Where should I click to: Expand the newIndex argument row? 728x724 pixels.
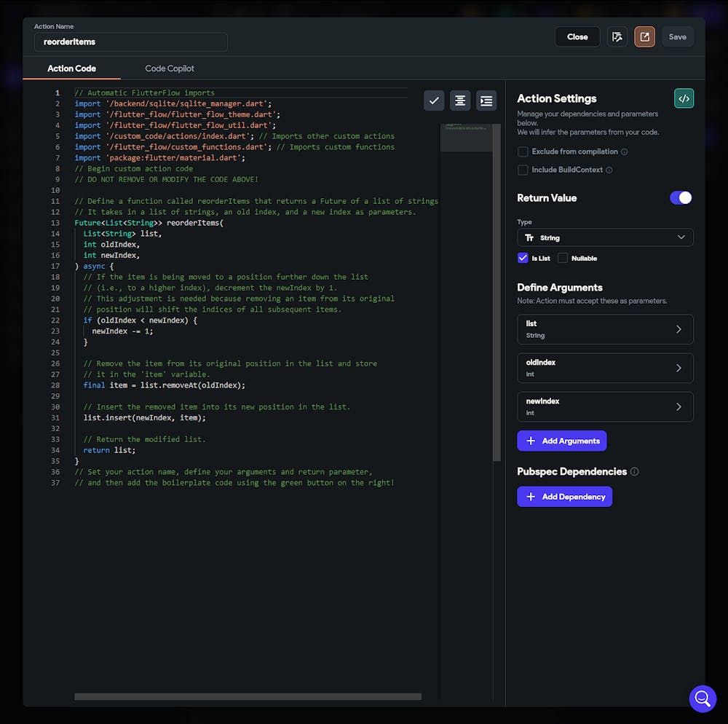click(x=605, y=406)
